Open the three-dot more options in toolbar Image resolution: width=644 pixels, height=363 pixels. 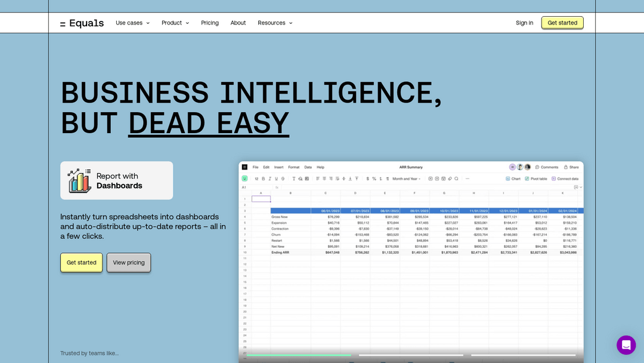(x=467, y=179)
